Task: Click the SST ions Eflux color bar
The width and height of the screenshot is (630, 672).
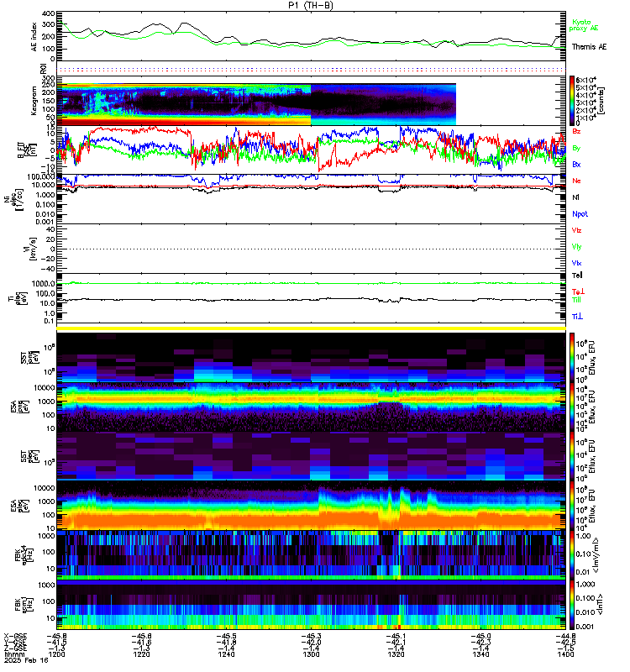Action: 572,358
